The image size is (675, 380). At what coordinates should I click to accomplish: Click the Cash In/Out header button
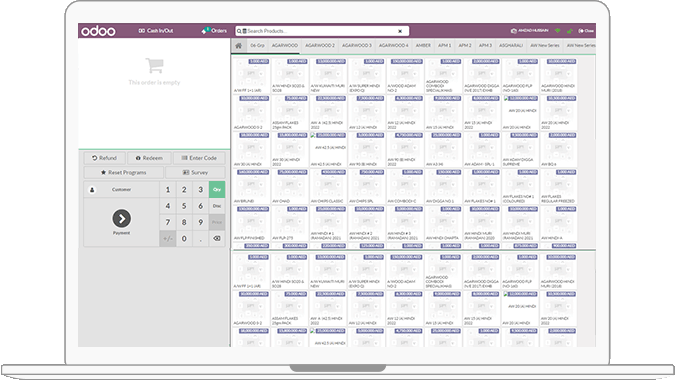click(155, 31)
